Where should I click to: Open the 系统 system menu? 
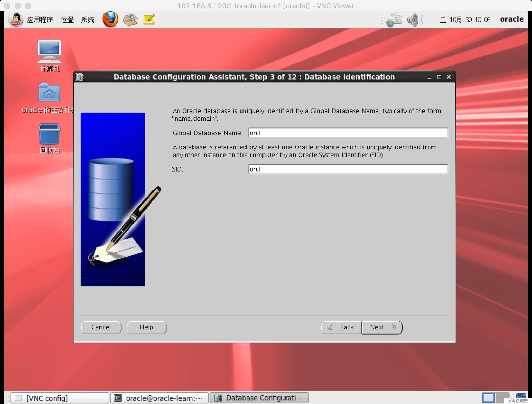click(x=88, y=19)
